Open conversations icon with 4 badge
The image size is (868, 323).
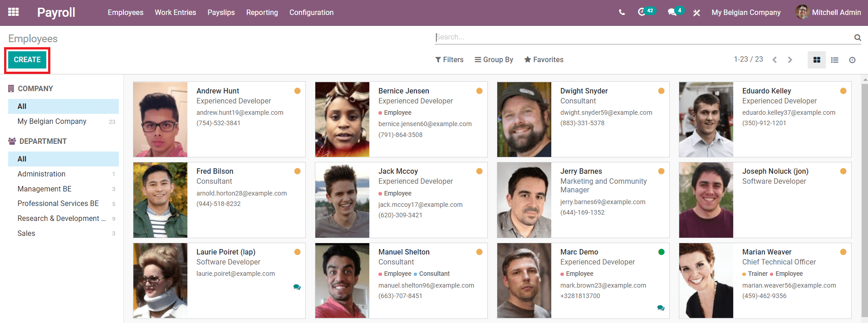(x=672, y=12)
